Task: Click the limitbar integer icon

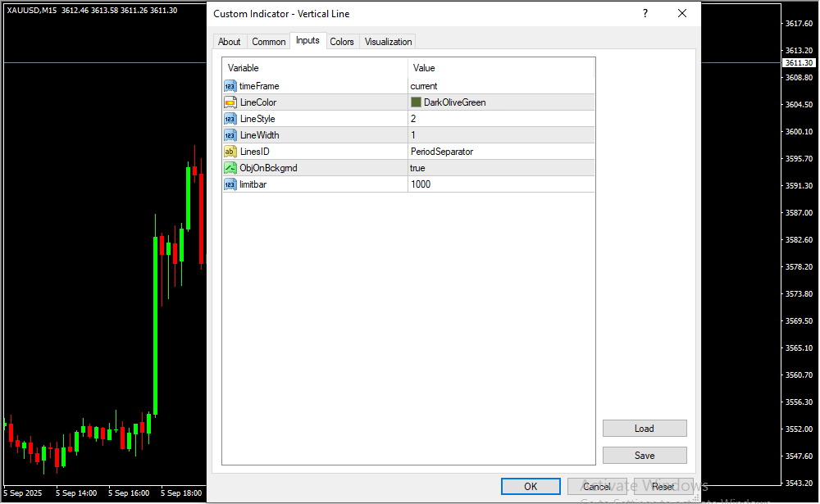Action: tap(230, 184)
